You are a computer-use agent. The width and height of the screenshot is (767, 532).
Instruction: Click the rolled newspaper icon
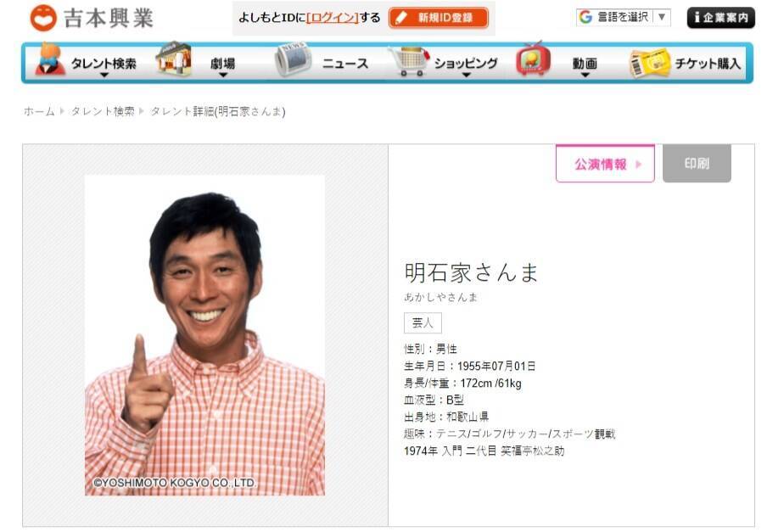coord(293,59)
